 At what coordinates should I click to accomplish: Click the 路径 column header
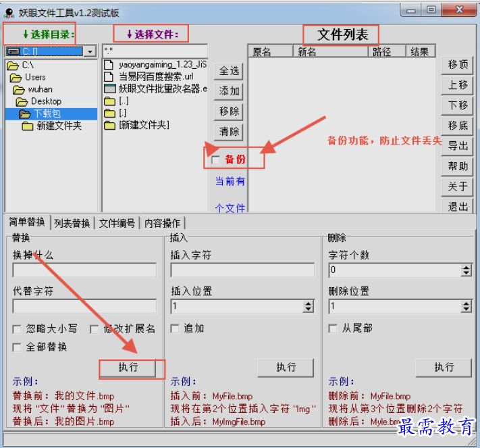coord(387,51)
